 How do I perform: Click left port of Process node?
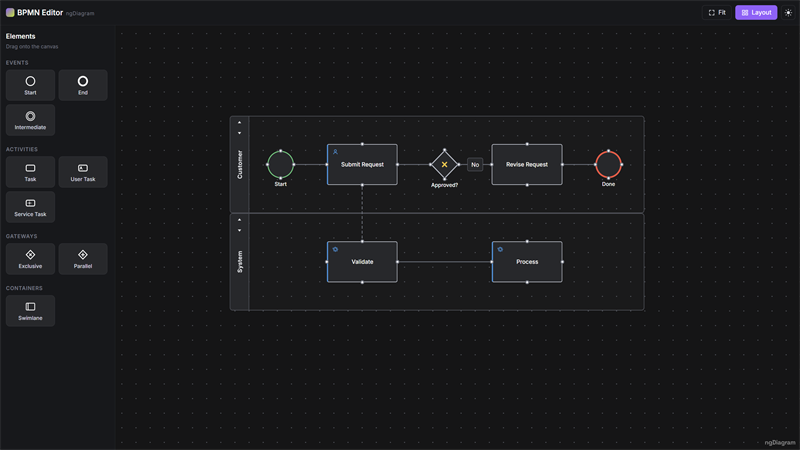point(492,262)
